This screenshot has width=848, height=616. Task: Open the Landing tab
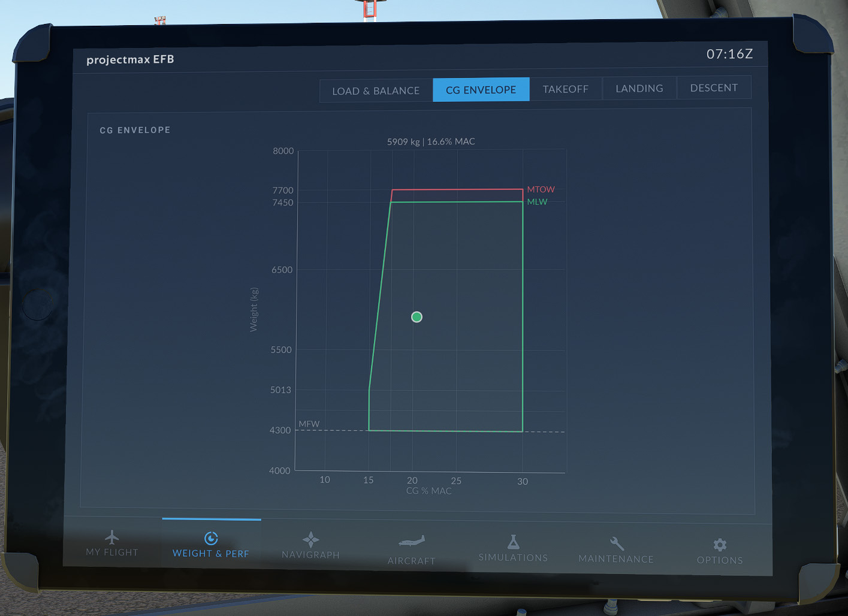[639, 88]
